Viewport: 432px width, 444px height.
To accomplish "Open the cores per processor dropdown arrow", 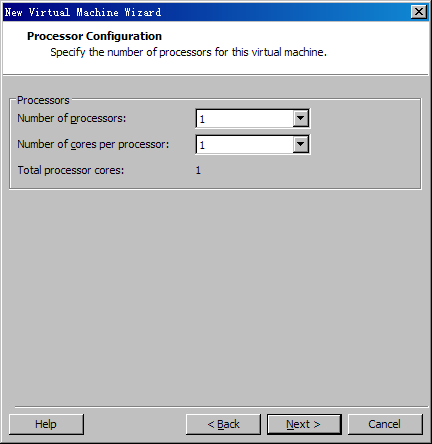I will click(x=300, y=144).
